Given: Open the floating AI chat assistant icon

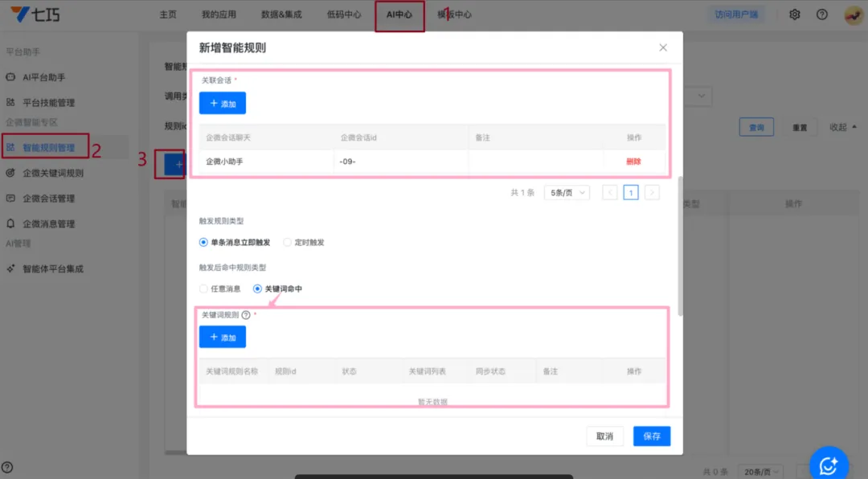Looking at the screenshot, I should pos(828,465).
